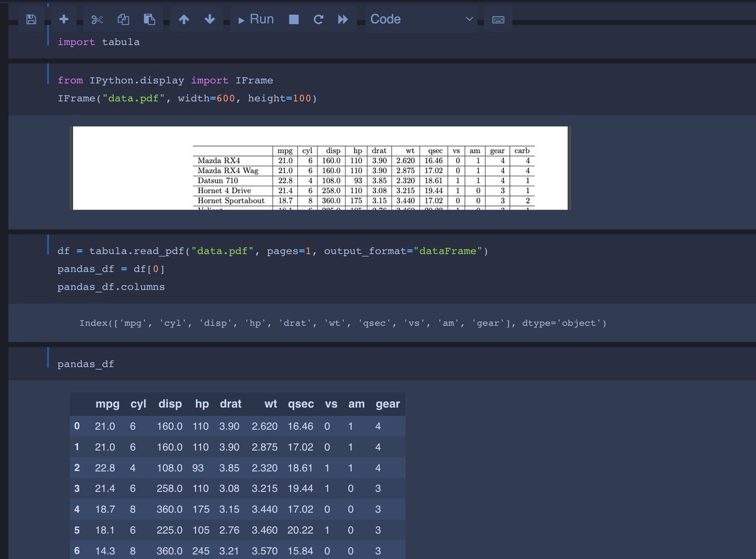Paste cells below icon

pos(149,20)
